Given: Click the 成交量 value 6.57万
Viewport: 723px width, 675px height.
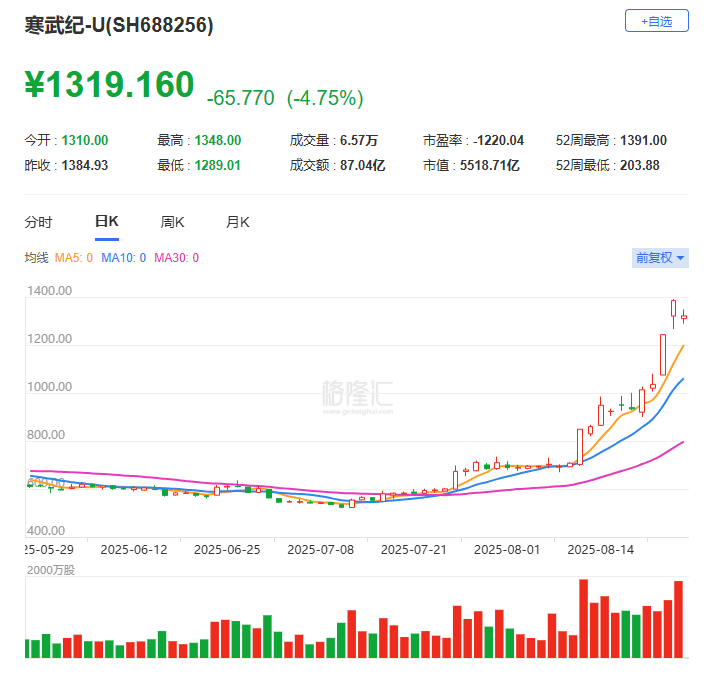Looking at the screenshot, I should point(359,140).
